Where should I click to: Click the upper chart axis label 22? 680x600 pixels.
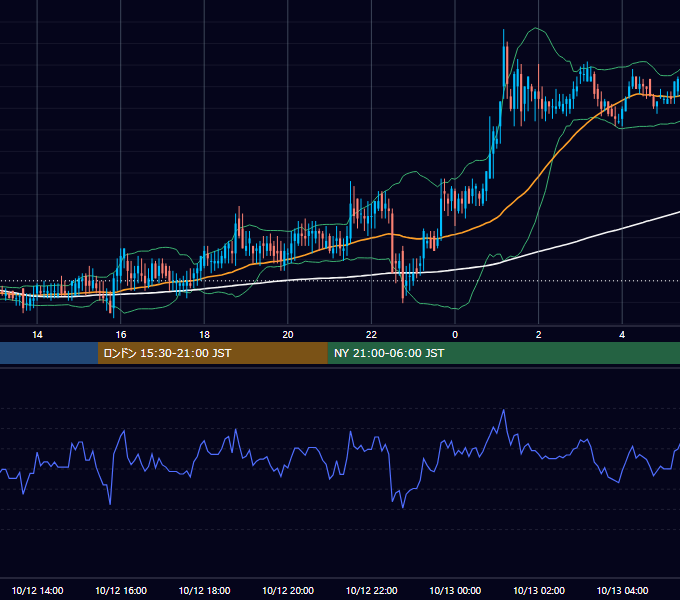(x=371, y=335)
